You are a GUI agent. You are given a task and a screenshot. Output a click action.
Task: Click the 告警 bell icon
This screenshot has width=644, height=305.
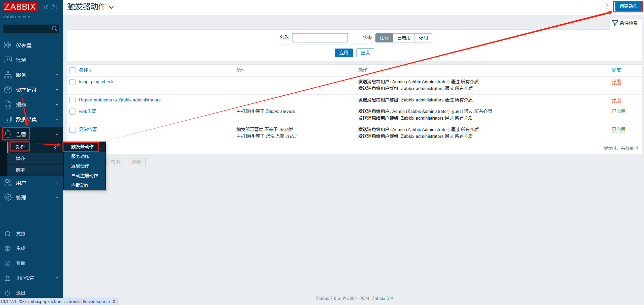8,134
